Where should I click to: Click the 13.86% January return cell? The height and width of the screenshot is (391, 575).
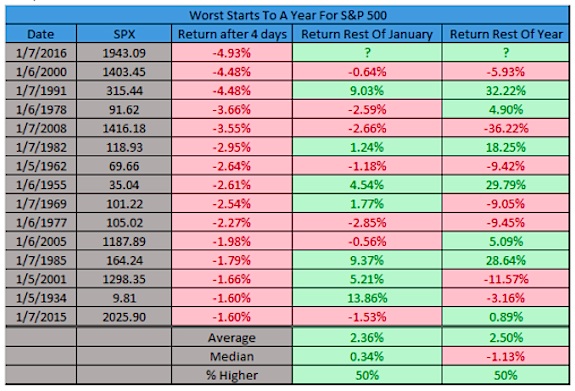367,298
